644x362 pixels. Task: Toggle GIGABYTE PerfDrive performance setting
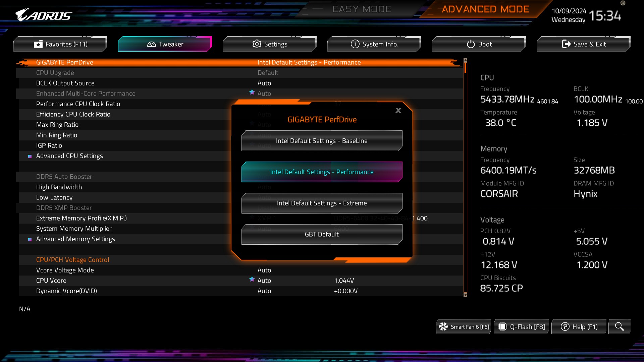[322, 172]
